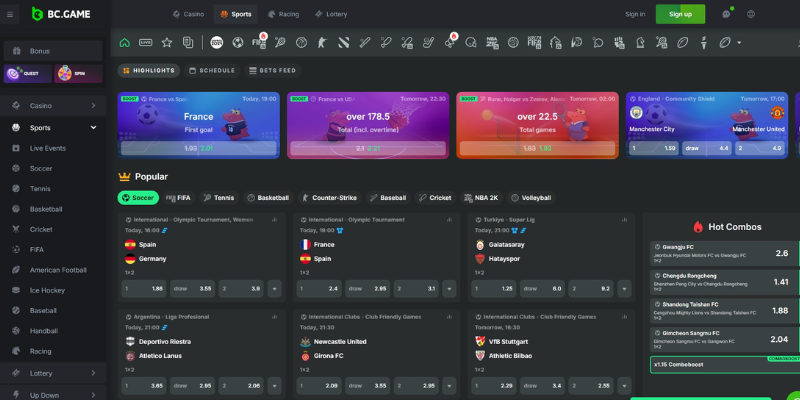Select the basketball sport icon
Screen dimensions: 800x400
301,42
